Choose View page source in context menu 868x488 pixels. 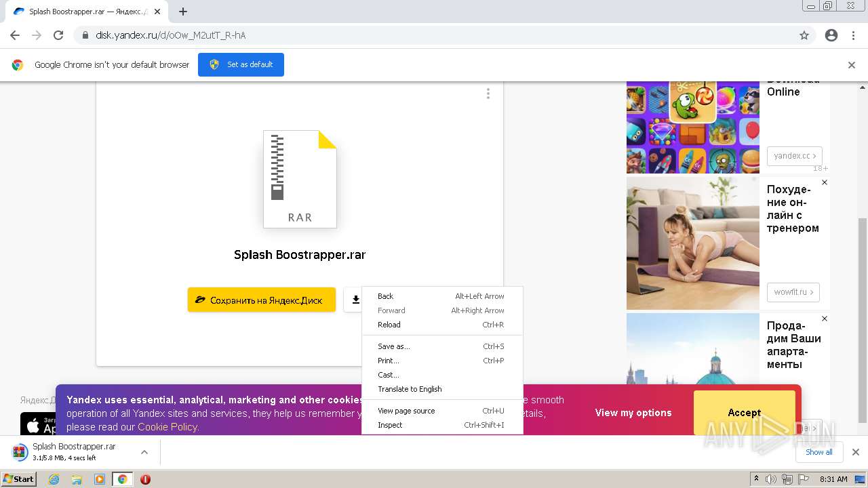click(442, 411)
